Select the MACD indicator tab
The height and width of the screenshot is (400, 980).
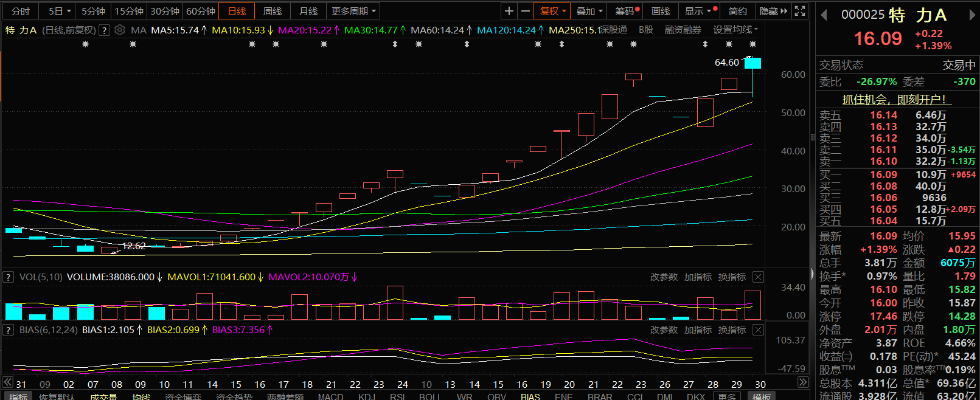330,396
